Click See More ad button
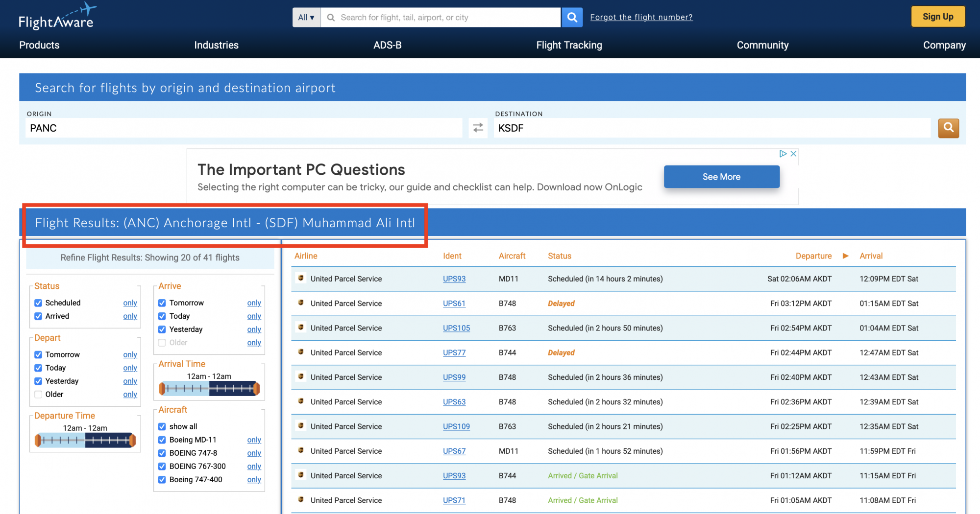The height and width of the screenshot is (514, 980). click(721, 177)
